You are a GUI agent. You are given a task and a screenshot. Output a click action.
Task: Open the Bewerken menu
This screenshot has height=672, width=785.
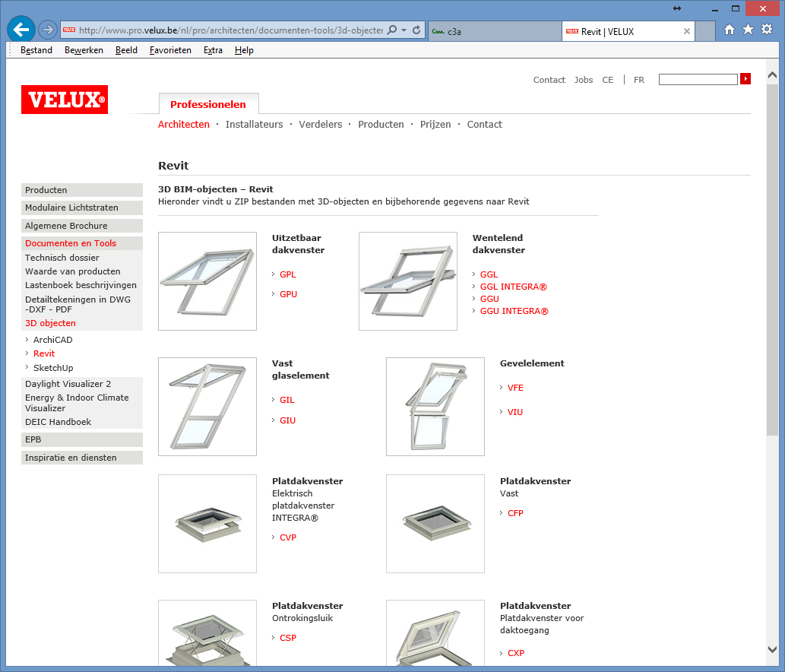click(x=84, y=50)
